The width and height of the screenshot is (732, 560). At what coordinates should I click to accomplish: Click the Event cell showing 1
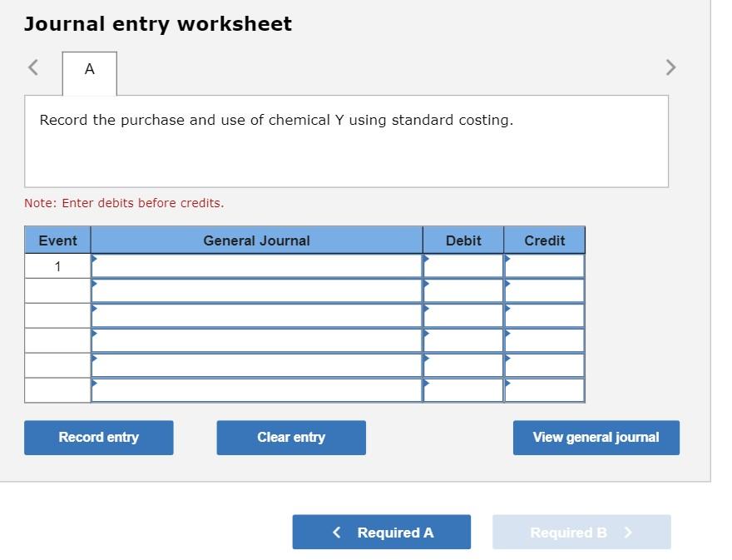tap(57, 265)
